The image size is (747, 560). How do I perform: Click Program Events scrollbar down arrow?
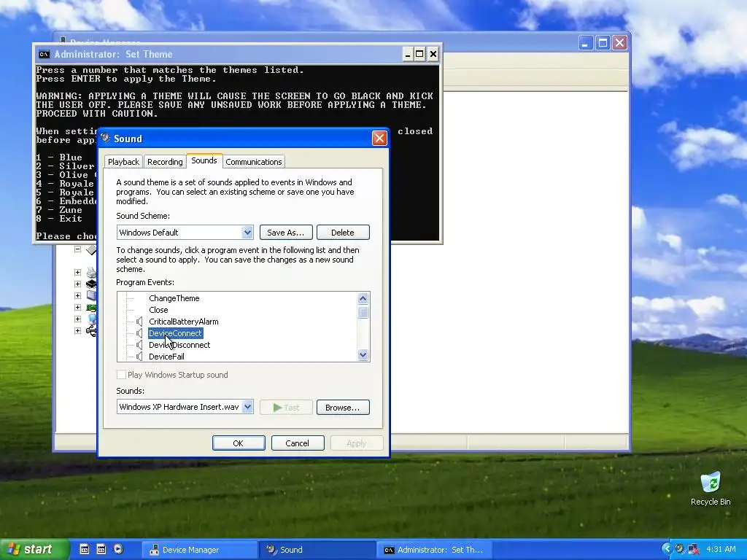click(x=363, y=355)
